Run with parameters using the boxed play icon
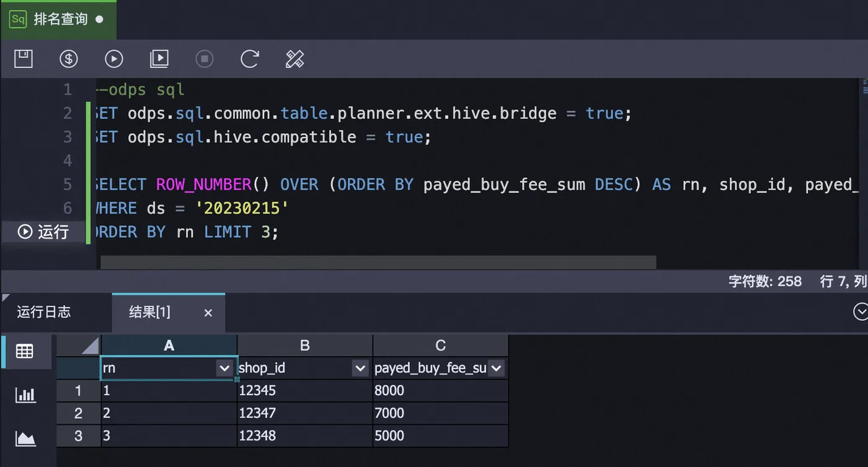 pos(159,59)
